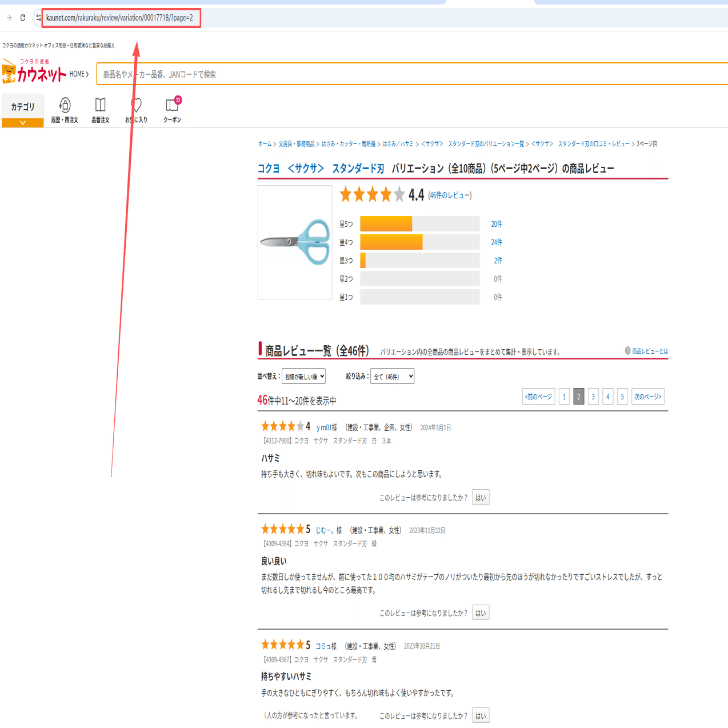Screen dimensions: 728x728
Task: Click review title 持ちやすいハサミ
Action: pyautogui.click(x=286, y=677)
